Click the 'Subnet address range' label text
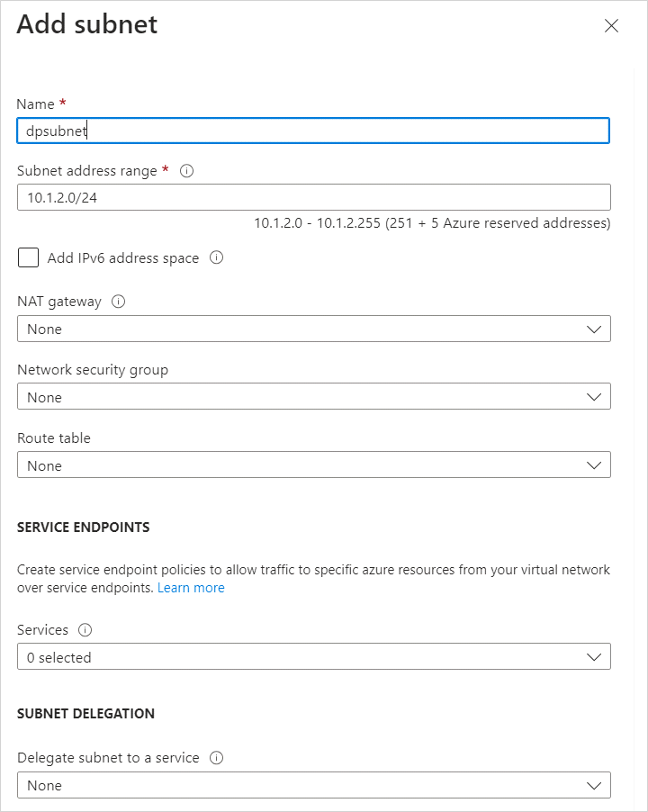 [x=87, y=171]
